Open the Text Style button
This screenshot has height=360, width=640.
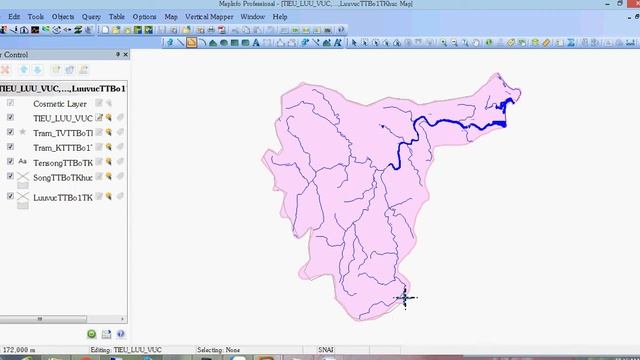pyautogui.click(x=338, y=42)
